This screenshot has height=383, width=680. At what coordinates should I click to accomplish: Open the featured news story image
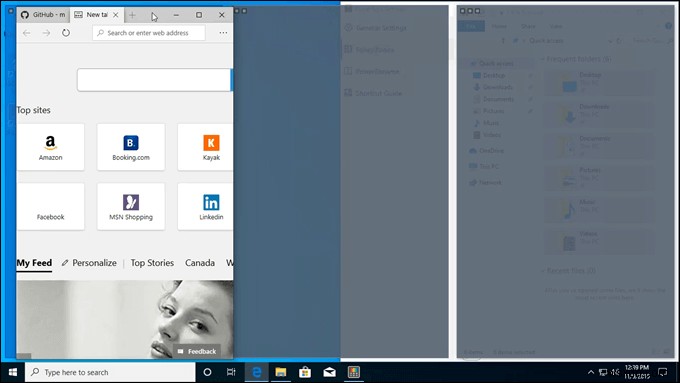coord(125,319)
